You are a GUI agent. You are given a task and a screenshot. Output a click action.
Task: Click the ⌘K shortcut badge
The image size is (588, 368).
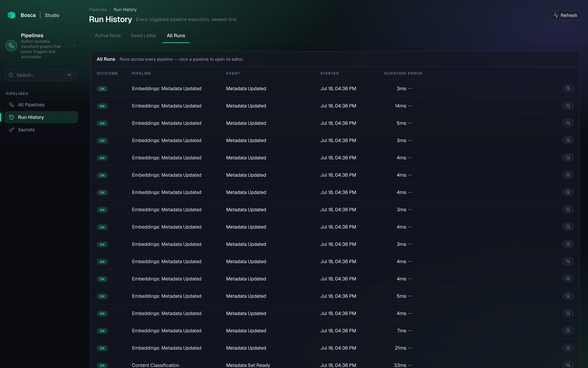(69, 75)
